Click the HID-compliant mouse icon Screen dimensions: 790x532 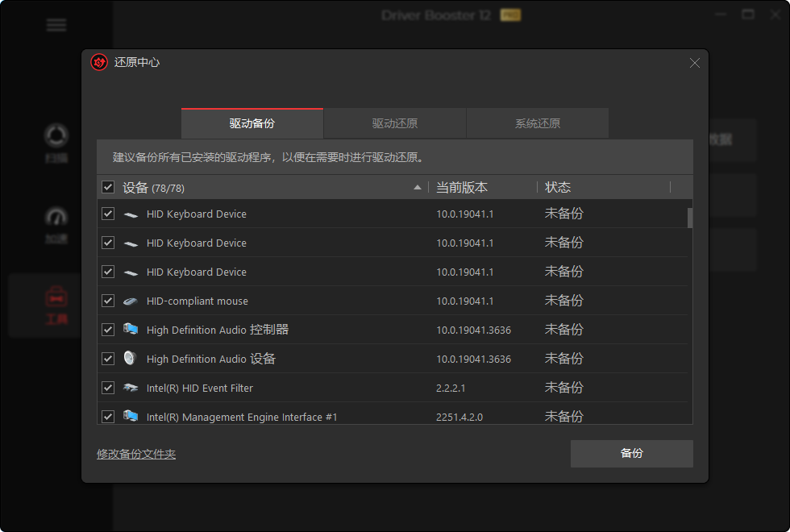click(x=130, y=301)
